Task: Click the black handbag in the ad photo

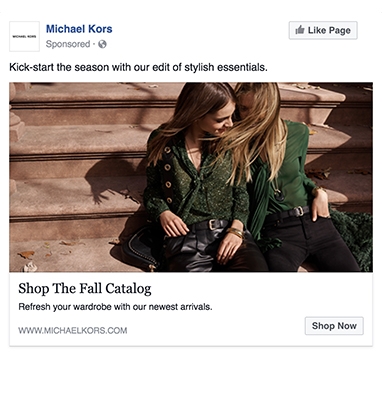Action: pos(144,248)
